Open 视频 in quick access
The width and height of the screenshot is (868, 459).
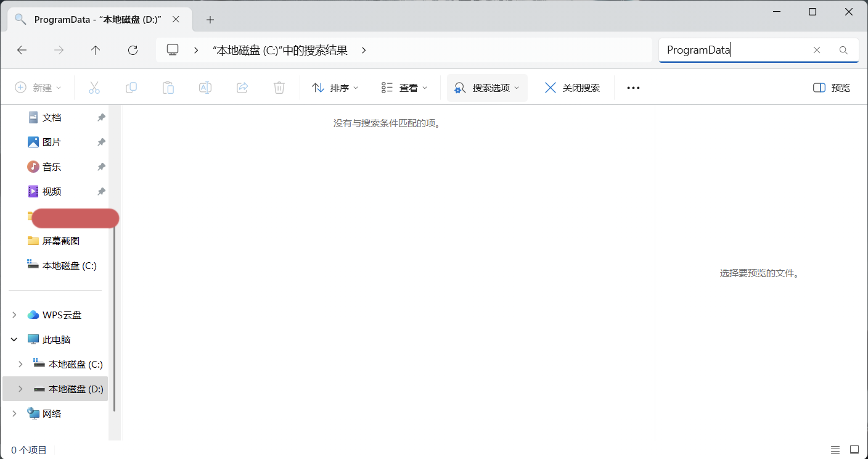coord(52,191)
